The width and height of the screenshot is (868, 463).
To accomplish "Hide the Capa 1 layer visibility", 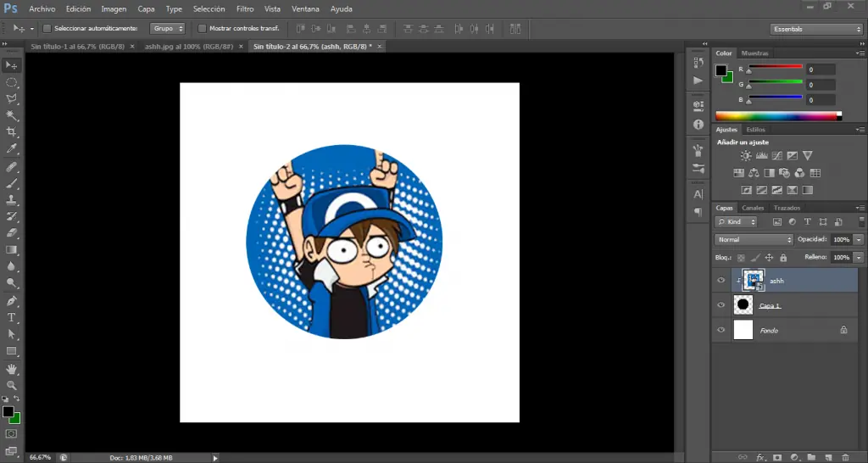I will [721, 305].
